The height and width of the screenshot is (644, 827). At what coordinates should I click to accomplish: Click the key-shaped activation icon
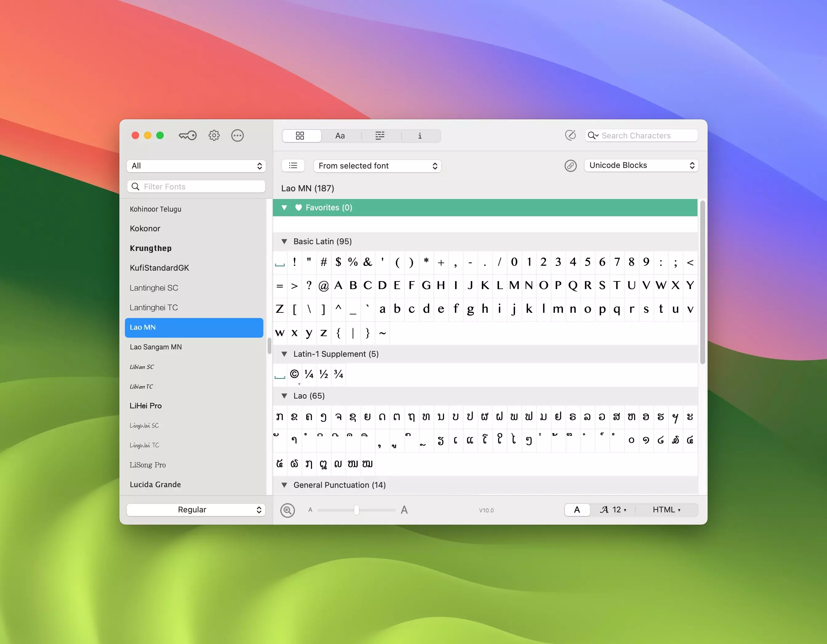click(x=187, y=136)
